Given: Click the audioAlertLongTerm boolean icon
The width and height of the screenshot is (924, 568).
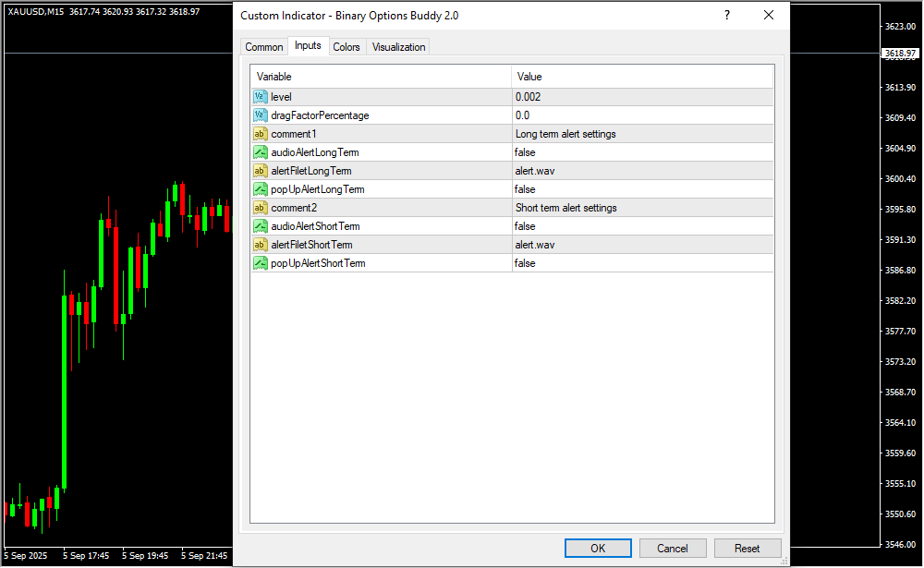Looking at the screenshot, I should 260,152.
